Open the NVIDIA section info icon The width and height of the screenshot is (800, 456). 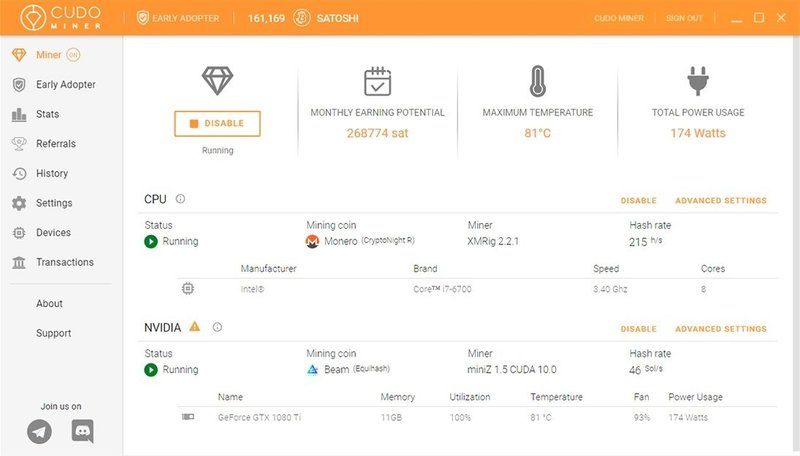217,327
